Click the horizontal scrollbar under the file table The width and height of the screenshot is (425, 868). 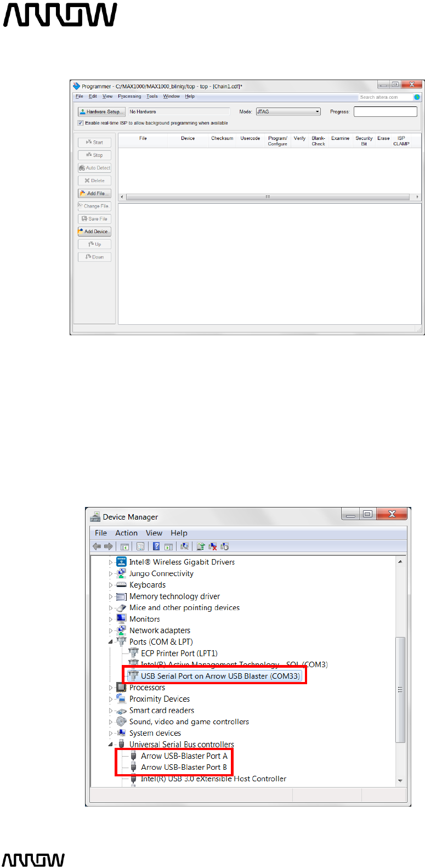270,196
